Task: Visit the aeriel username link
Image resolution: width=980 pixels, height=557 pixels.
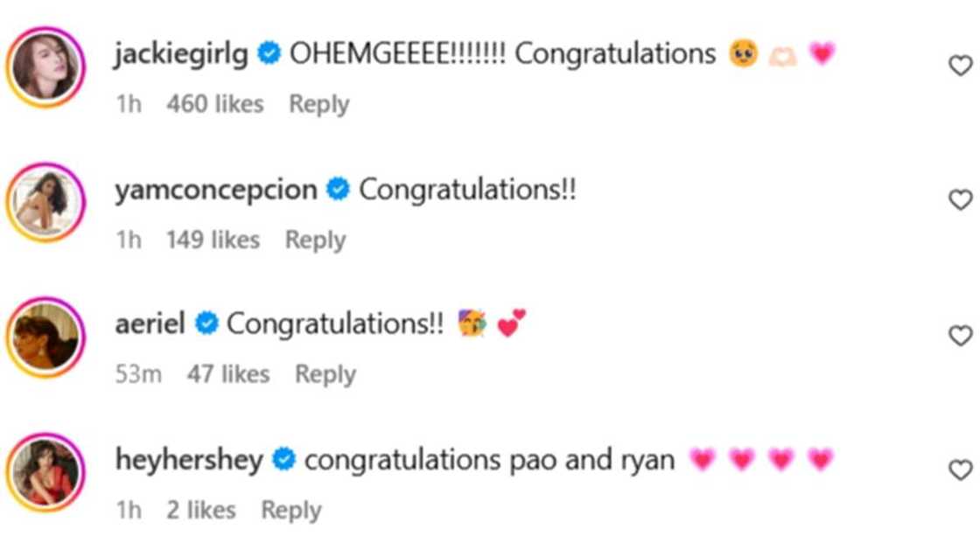Action: (x=150, y=324)
